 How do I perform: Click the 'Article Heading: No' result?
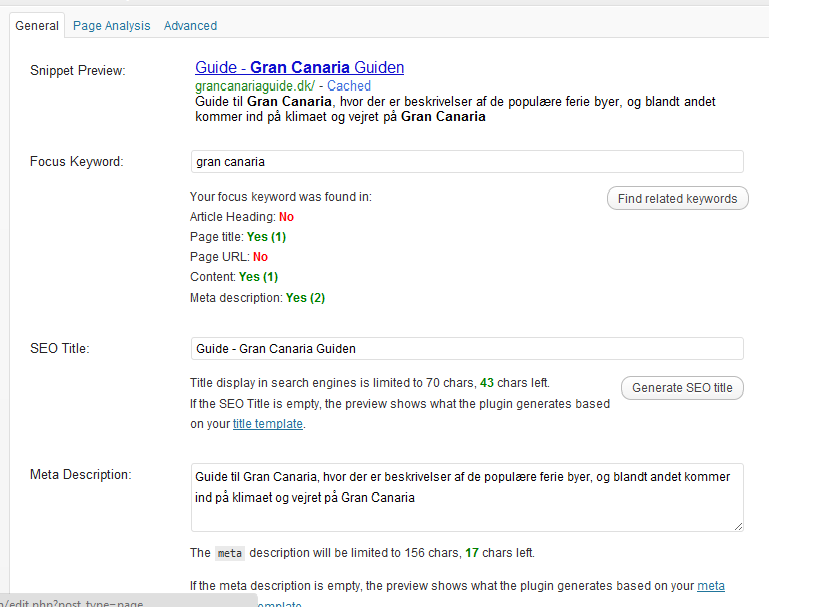(x=241, y=217)
